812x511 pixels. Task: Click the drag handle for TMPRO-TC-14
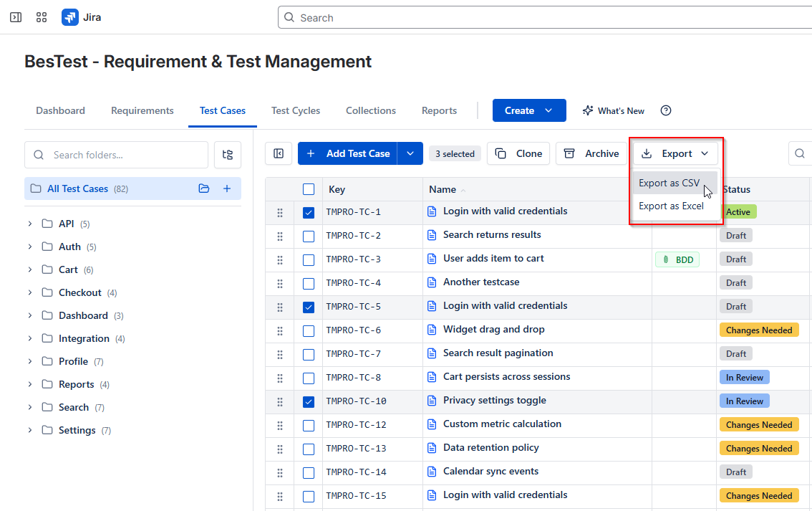click(280, 472)
